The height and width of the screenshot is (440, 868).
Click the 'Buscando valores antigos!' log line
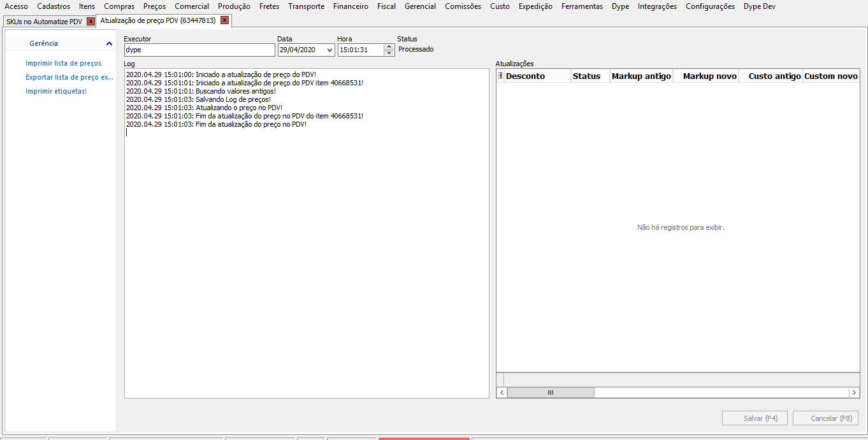201,91
